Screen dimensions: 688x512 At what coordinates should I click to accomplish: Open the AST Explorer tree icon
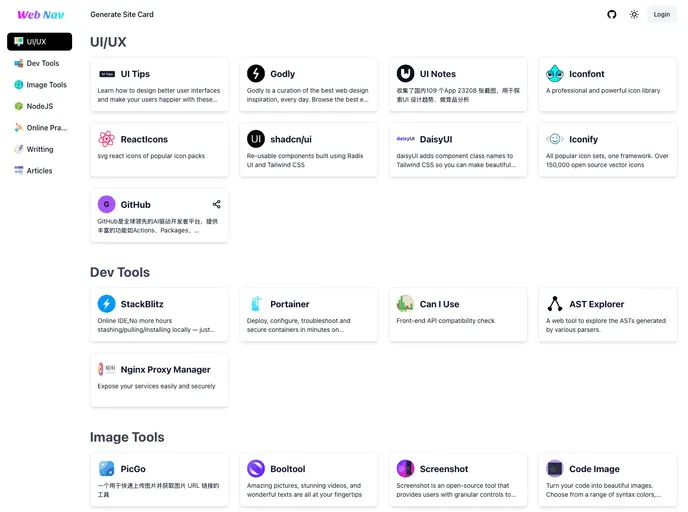pos(555,304)
